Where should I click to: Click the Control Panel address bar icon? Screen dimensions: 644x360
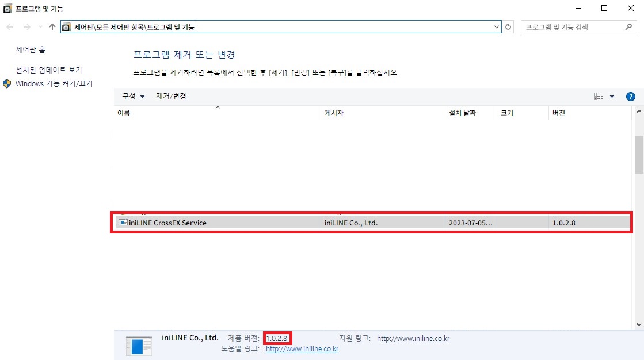point(66,27)
